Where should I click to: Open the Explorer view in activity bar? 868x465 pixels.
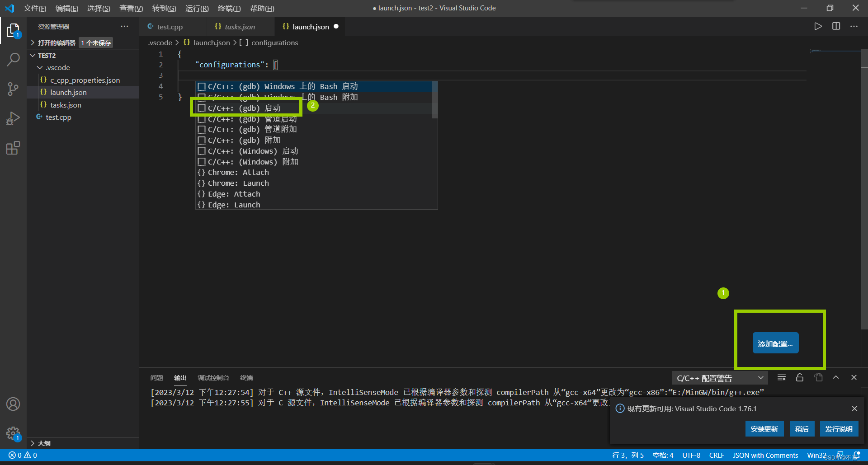[x=13, y=31]
